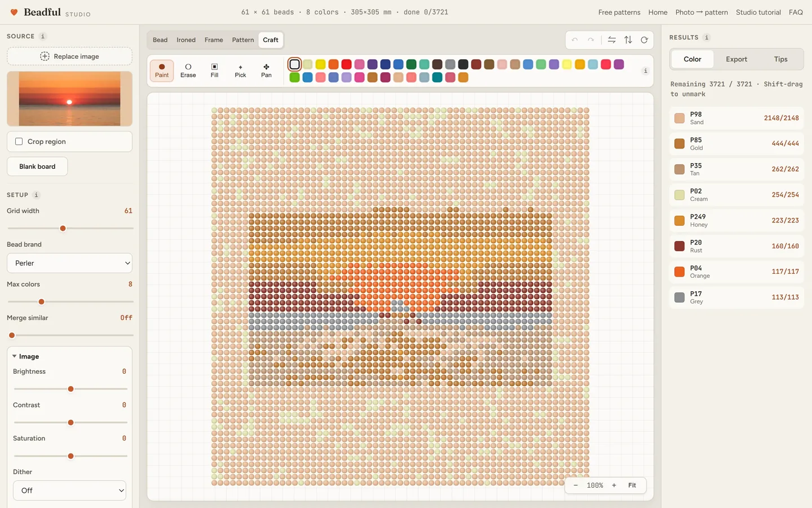Screen dimensions: 812x508
Task: Select the Fill tool
Action: click(214, 71)
